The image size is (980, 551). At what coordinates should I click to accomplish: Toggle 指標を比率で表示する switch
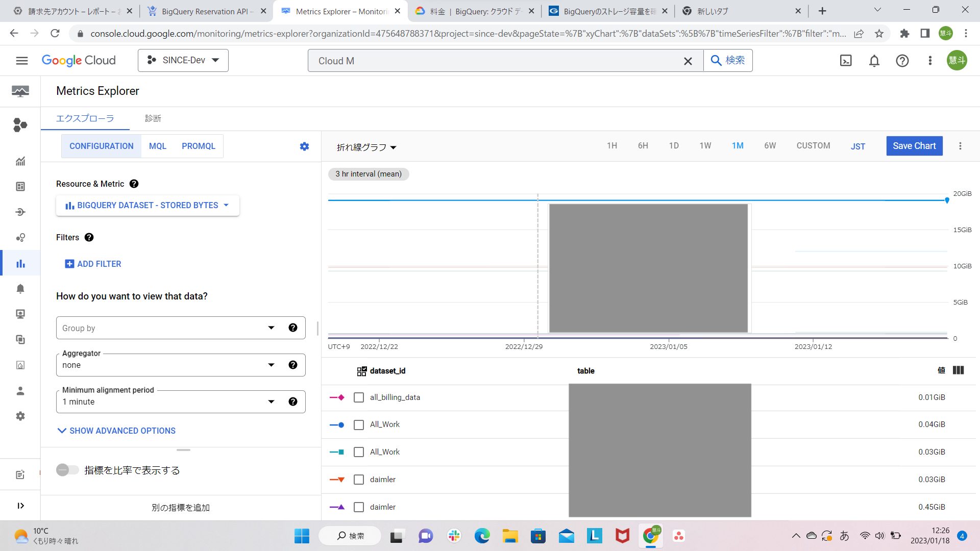[x=67, y=470]
